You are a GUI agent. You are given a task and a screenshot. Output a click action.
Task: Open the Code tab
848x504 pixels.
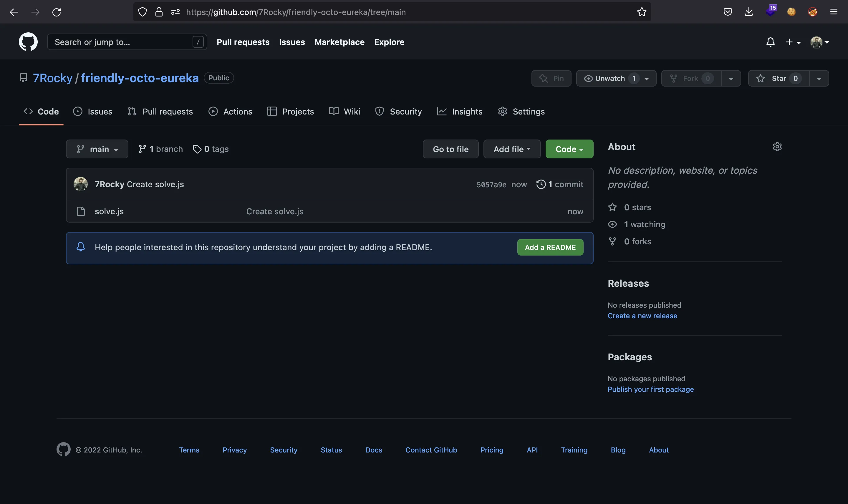41,111
